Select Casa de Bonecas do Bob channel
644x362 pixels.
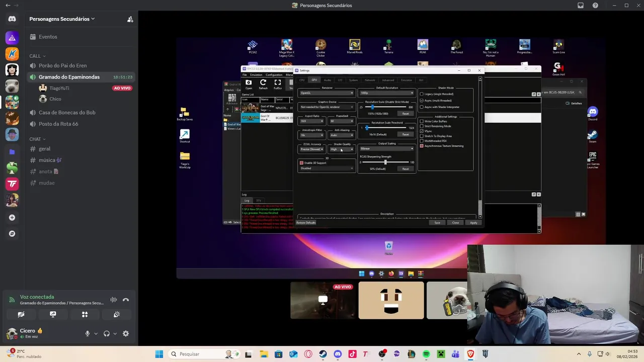[80, 113]
